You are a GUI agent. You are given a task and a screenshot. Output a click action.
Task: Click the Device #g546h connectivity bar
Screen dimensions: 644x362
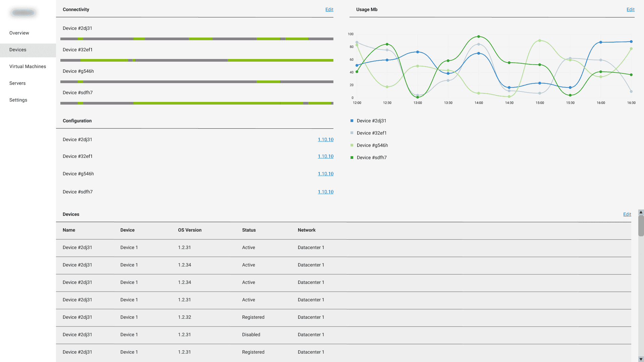pyautogui.click(x=197, y=82)
